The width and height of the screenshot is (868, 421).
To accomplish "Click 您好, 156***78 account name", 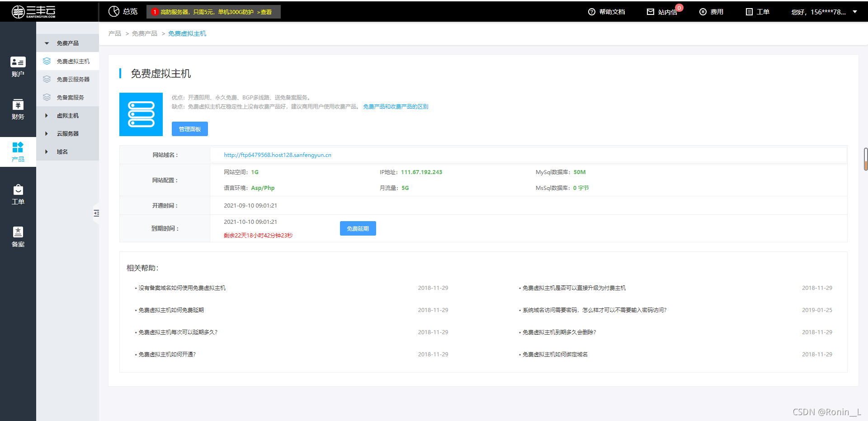I will (818, 12).
